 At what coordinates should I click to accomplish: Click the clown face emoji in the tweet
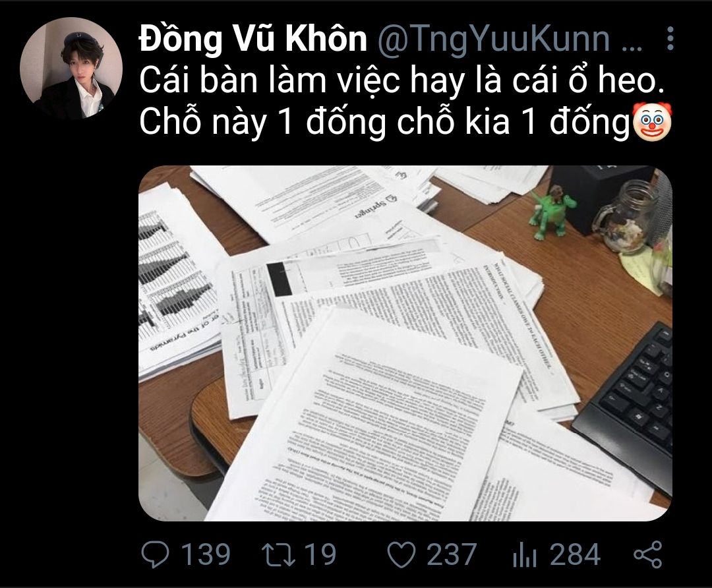pos(651,121)
